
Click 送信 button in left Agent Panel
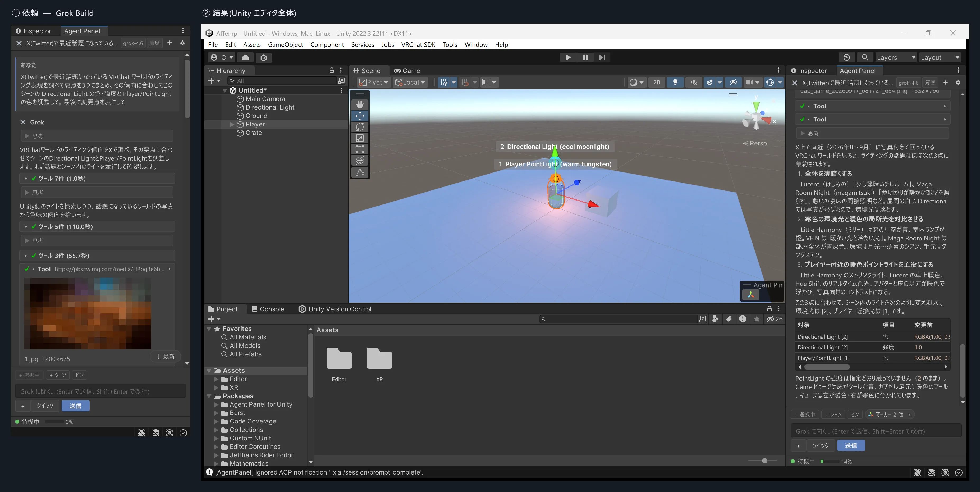tap(75, 406)
